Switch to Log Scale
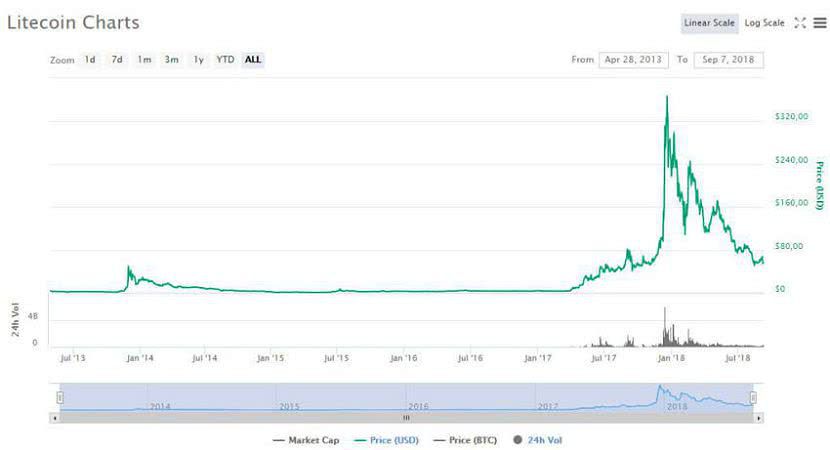The height and width of the screenshot is (450, 830). (764, 23)
